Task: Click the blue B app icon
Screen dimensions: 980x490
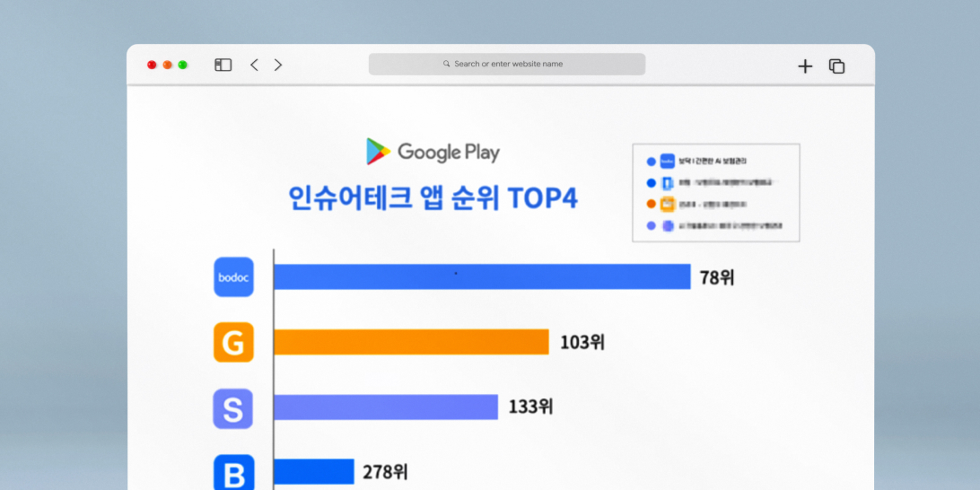Action: click(233, 472)
